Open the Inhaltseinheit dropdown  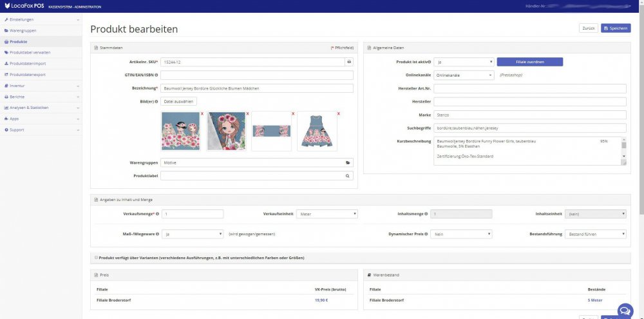click(x=596, y=214)
